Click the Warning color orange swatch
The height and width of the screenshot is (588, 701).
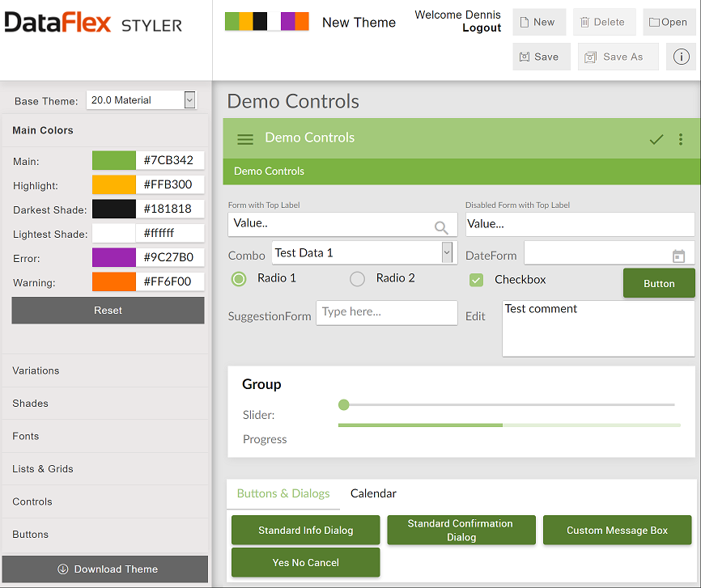114,281
